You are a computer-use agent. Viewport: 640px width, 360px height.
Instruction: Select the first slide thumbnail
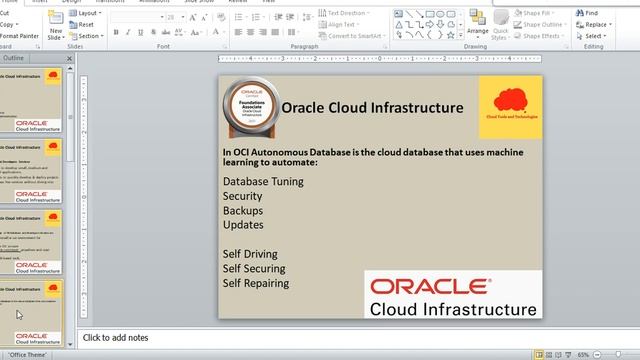[31, 100]
